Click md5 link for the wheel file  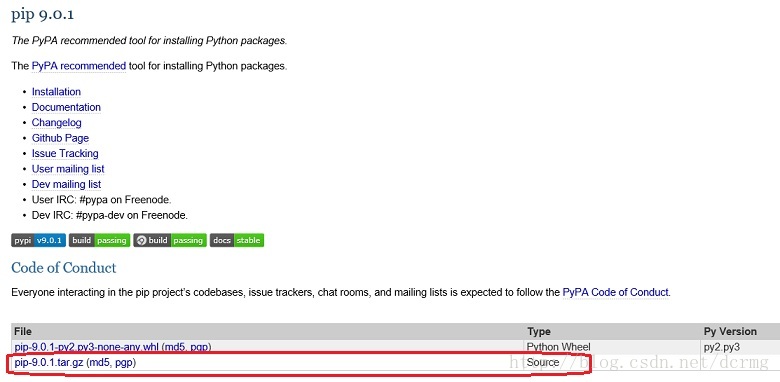pyautogui.click(x=176, y=347)
